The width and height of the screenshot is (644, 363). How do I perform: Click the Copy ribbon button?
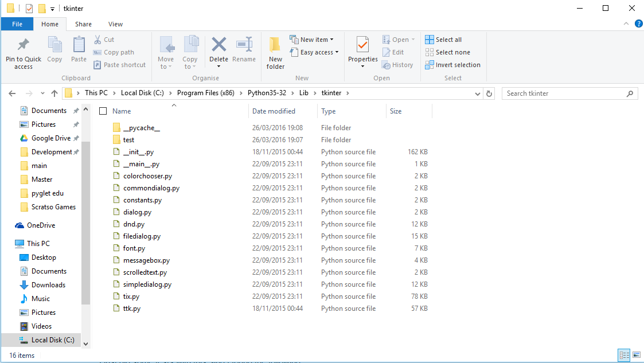(x=54, y=50)
